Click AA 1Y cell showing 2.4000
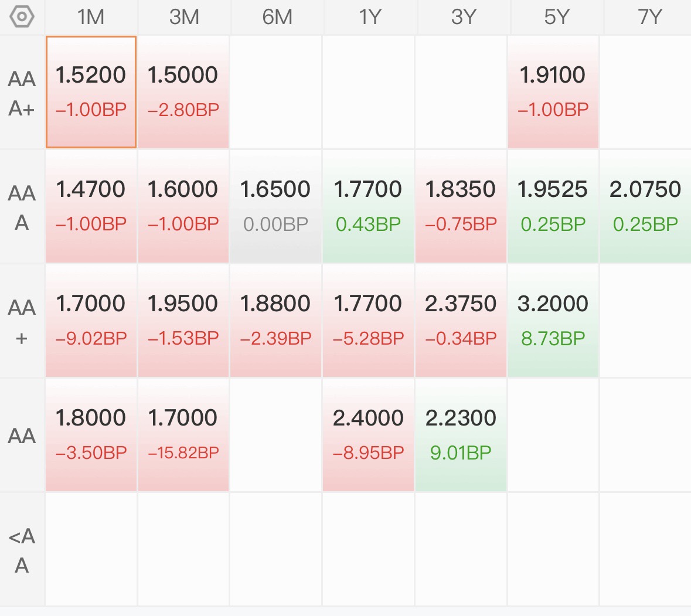 pyautogui.click(x=368, y=435)
